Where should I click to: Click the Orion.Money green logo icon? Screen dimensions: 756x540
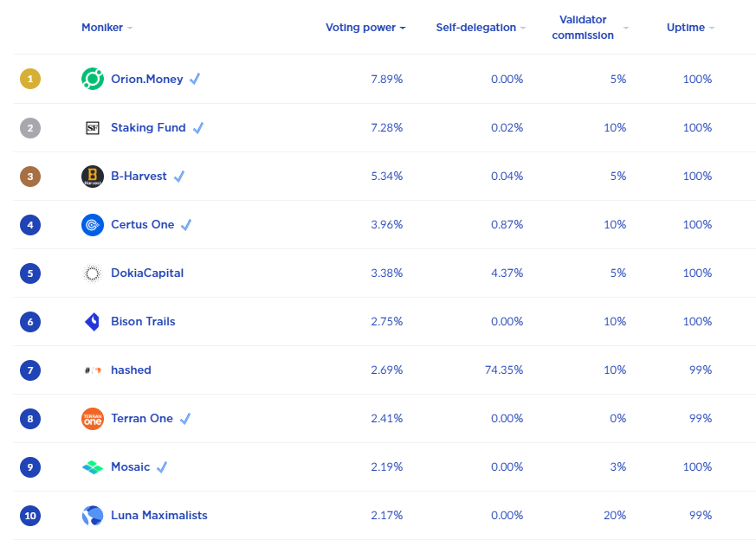(x=93, y=79)
